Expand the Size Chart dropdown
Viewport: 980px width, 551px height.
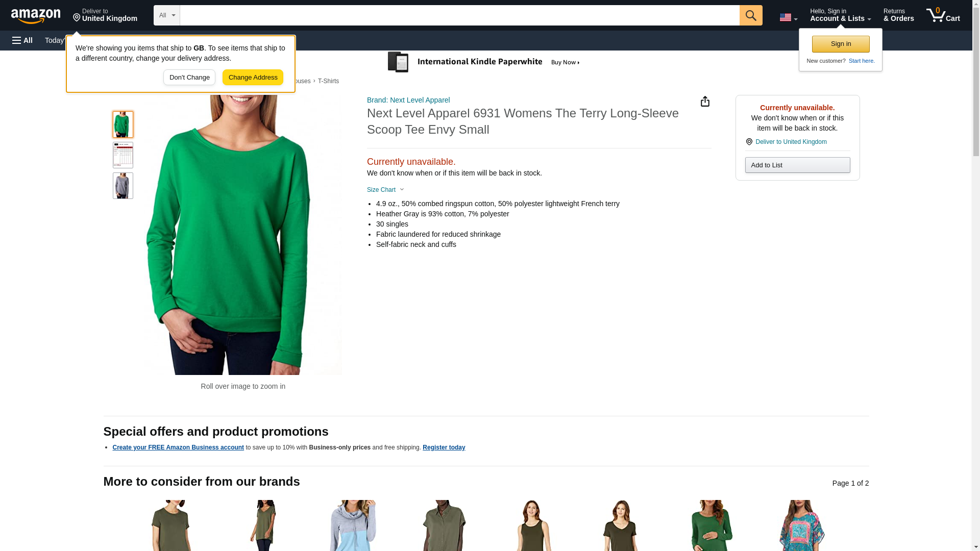[x=385, y=190]
